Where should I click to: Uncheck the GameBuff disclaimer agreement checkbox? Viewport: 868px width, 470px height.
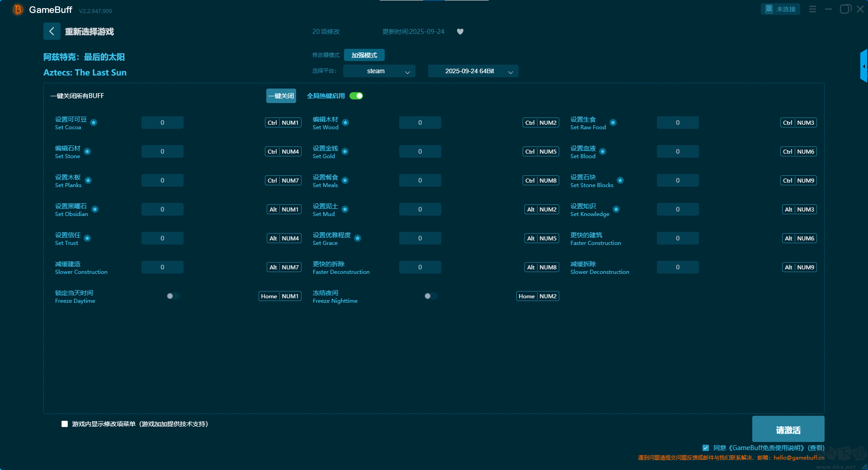click(706, 448)
